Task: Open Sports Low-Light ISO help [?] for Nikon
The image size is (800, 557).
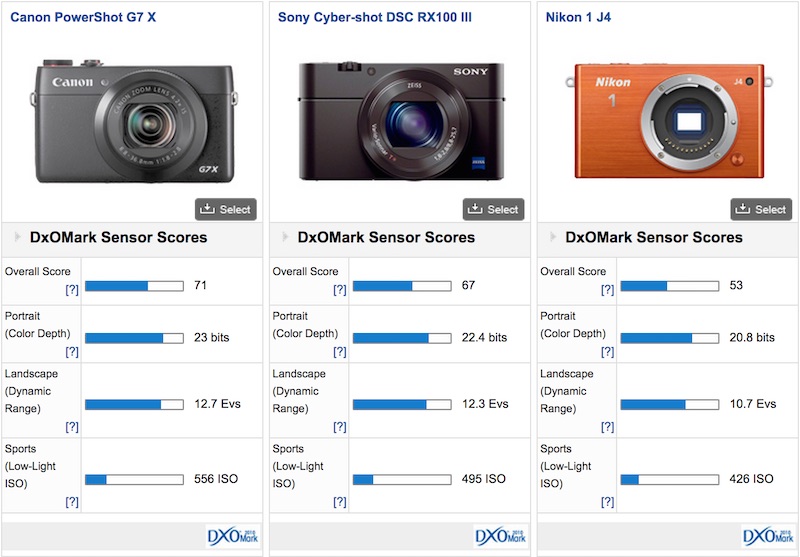Action: pos(608,502)
